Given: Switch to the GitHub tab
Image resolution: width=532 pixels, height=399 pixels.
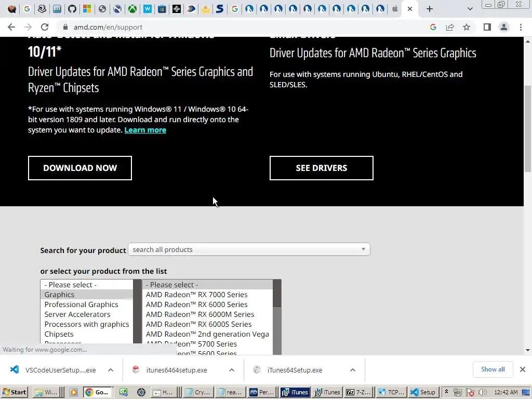Looking at the screenshot, I should (x=72, y=9).
